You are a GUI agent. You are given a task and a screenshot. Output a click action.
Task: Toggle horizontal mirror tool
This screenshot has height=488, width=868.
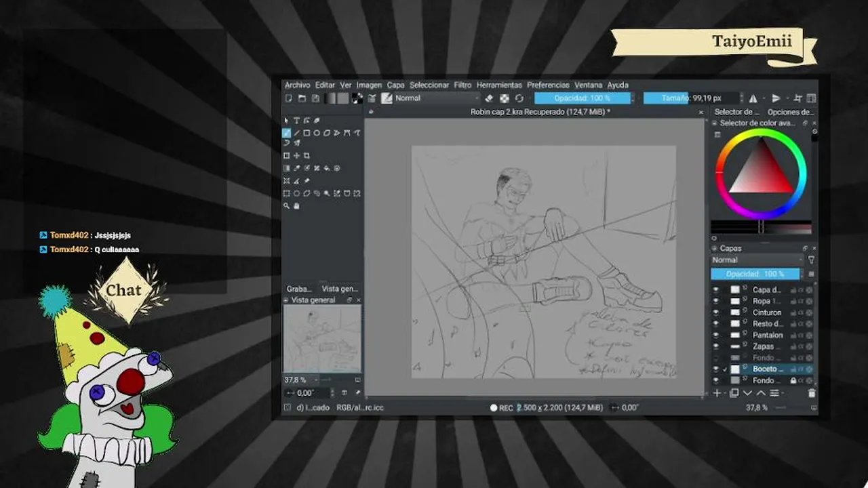pos(753,98)
